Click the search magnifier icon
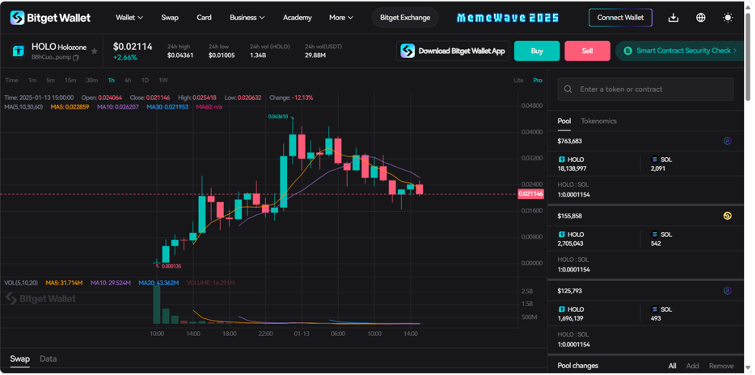Image resolution: width=755 pixels, height=375 pixels. point(568,89)
